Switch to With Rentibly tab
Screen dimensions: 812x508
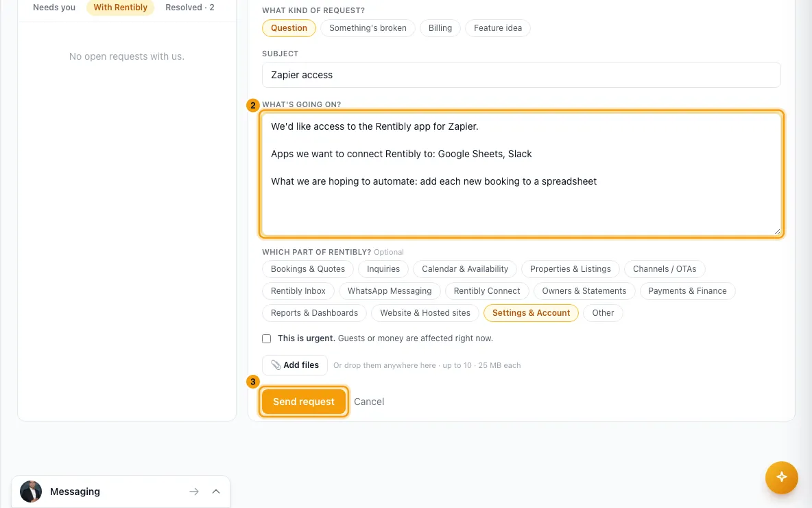[x=120, y=8]
